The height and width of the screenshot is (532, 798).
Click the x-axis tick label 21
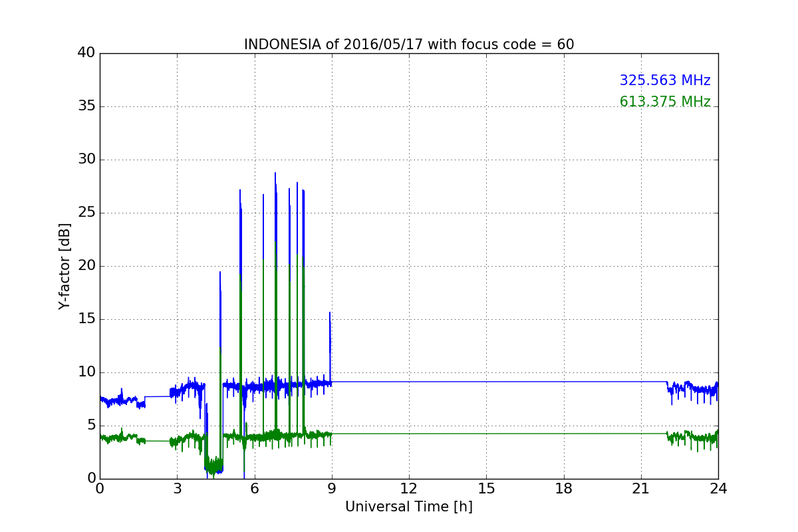pyautogui.click(x=641, y=489)
